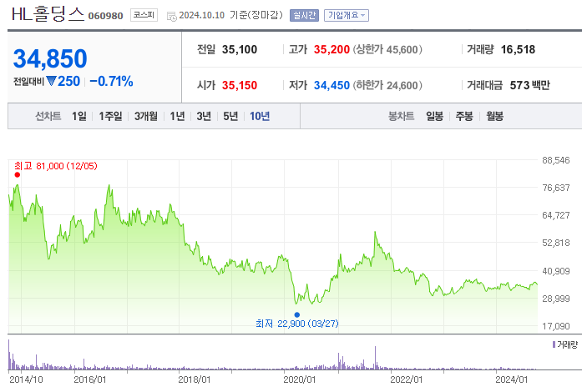Click the 2024.10.10 기준(장마감) date text
582x392 pixels.
click(230, 15)
